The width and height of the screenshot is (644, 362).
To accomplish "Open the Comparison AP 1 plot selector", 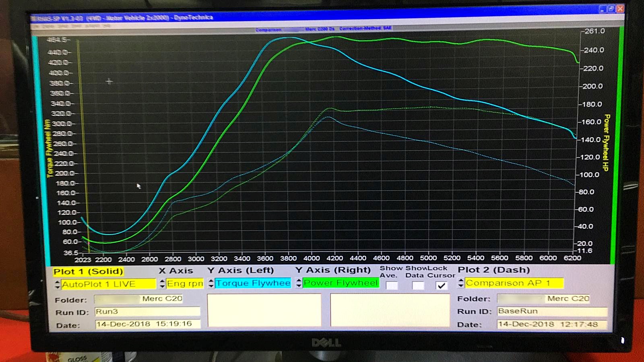I will pyautogui.click(x=514, y=283).
